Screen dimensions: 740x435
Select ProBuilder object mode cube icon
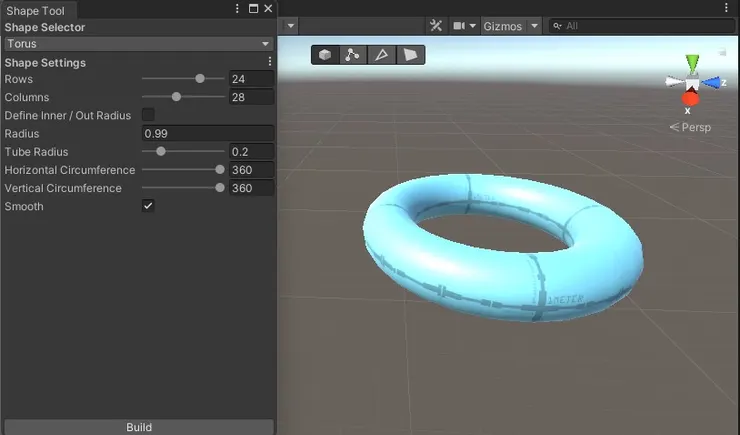pyautogui.click(x=325, y=55)
